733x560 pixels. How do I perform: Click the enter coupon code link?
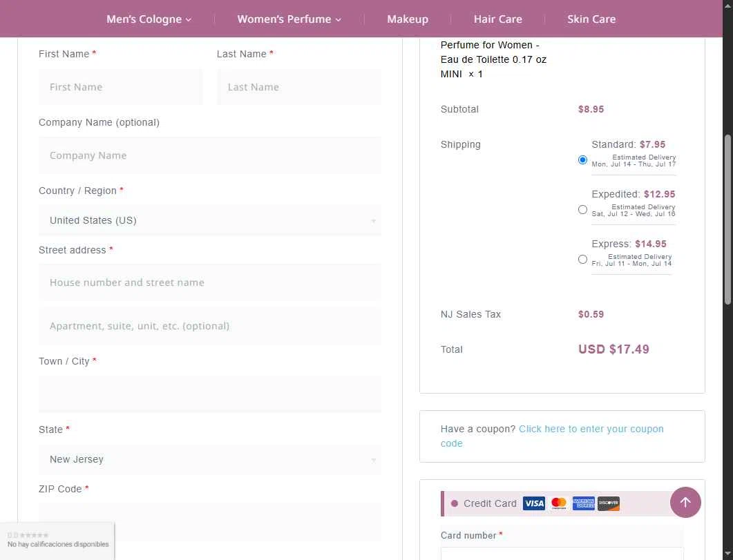(591, 429)
